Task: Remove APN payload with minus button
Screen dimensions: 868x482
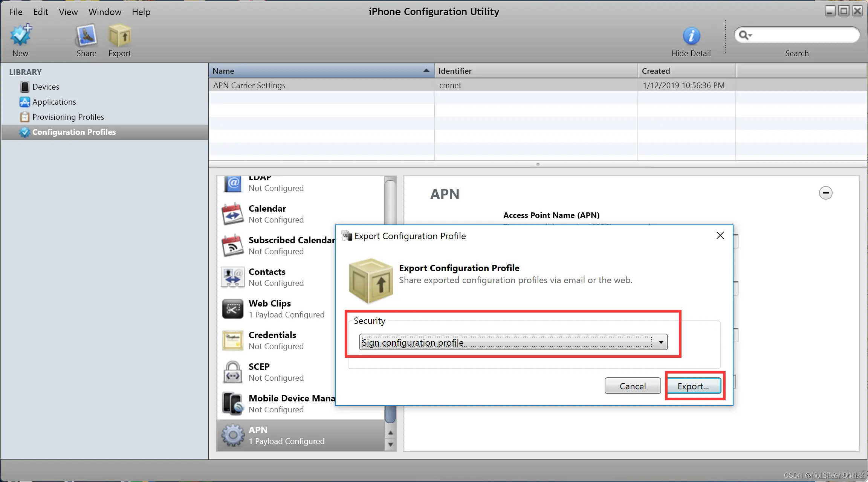Action: [x=825, y=193]
